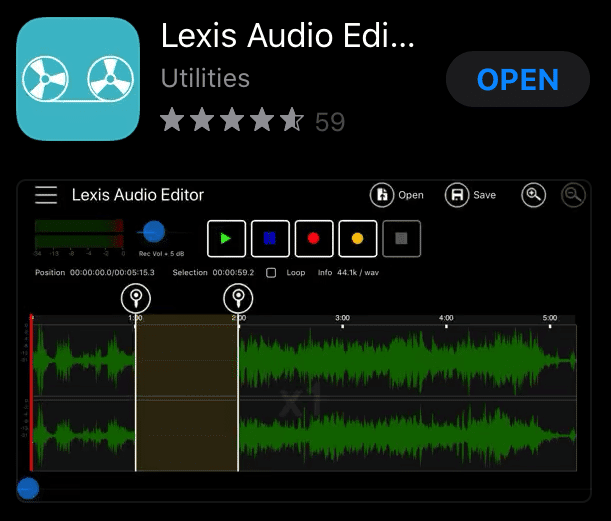Click the blue Pause button
The height and width of the screenshot is (521, 611).
(x=270, y=238)
